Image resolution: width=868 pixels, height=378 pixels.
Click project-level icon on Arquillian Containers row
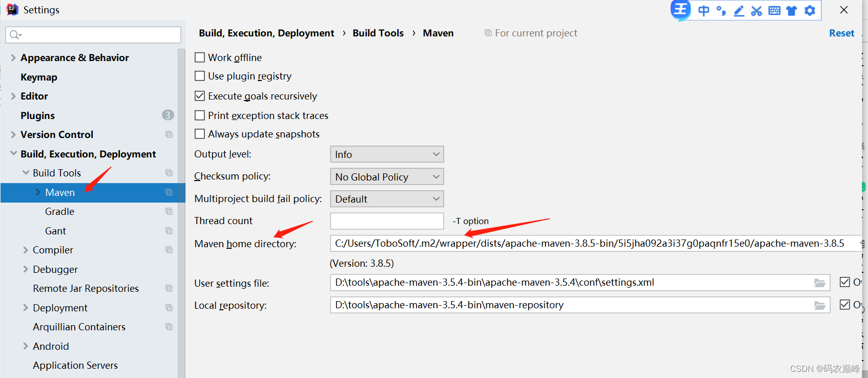pyautogui.click(x=169, y=327)
